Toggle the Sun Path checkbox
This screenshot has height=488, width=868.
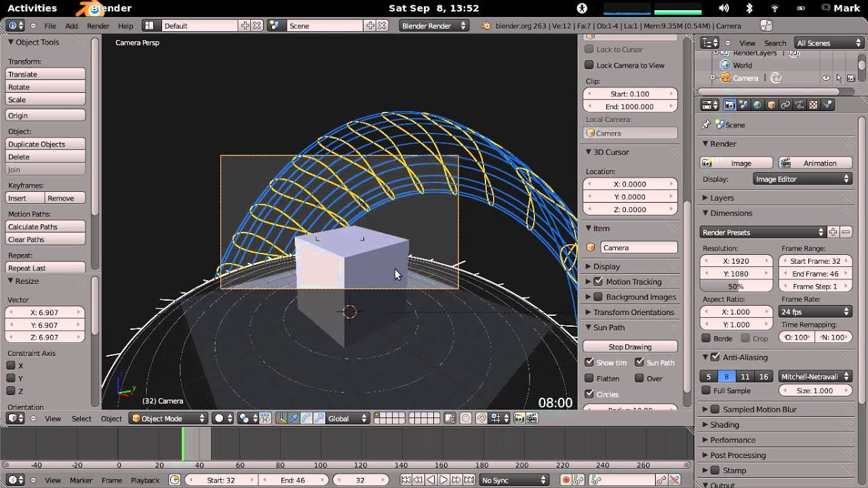(x=639, y=363)
